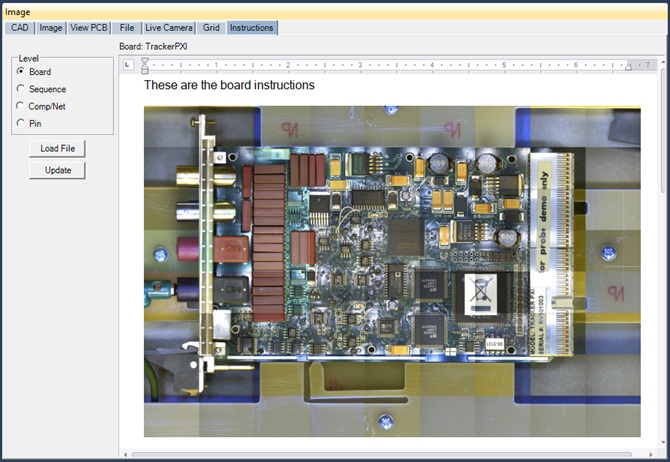Open the Grid tab
The height and width of the screenshot is (462, 670).
211,28
